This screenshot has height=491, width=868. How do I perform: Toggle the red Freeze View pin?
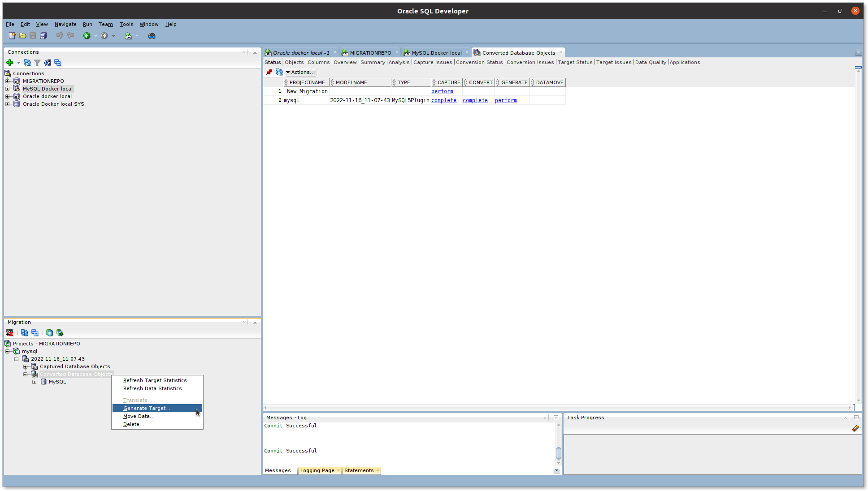coord(269,72)
